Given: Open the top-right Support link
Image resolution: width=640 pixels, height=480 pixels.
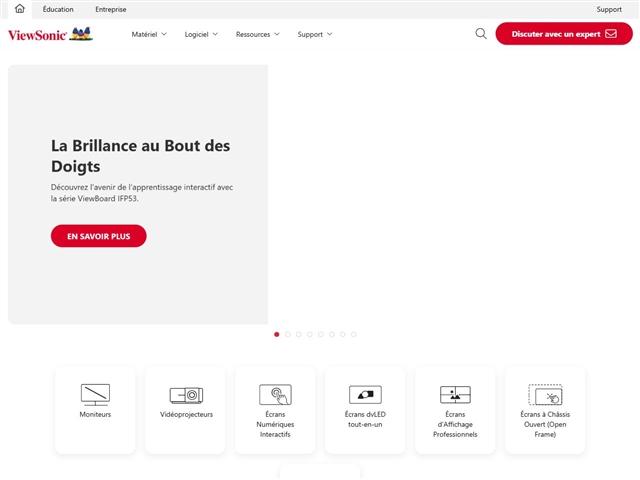Looking at the screenshot, I should [x=609, y=9].
